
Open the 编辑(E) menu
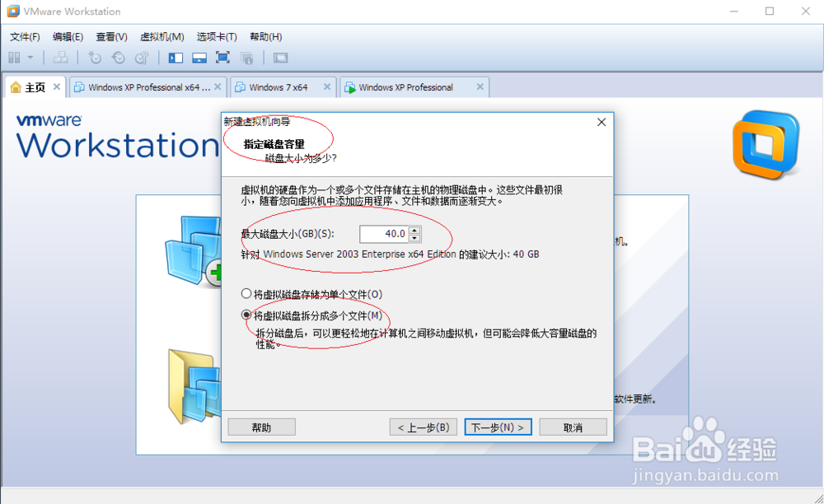(68, 37)
